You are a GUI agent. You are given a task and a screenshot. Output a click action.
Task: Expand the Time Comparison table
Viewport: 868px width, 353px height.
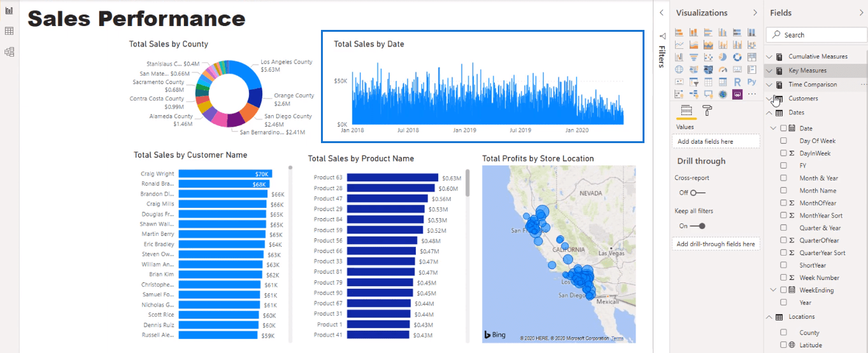point(769,85)
